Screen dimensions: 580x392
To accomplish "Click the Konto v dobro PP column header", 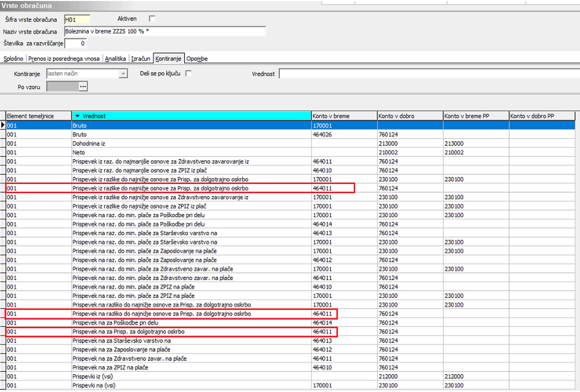I will click(542, 116).
